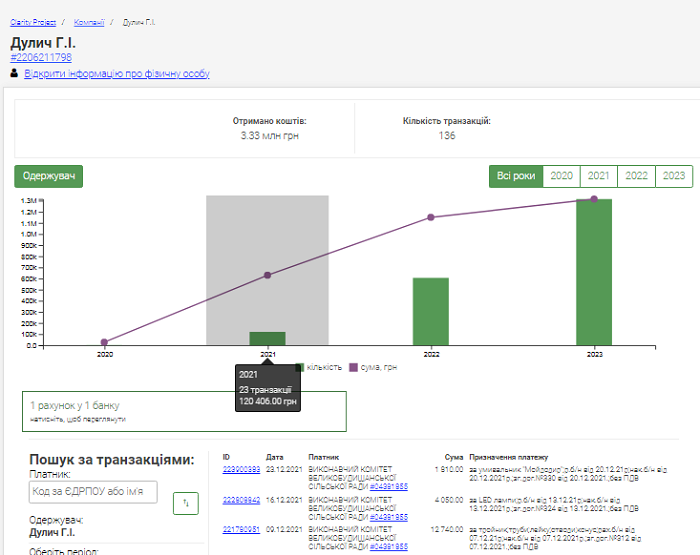
Task: Switch to the 2020 year tab
Action: pyautogui.click(x=562, y=176)
